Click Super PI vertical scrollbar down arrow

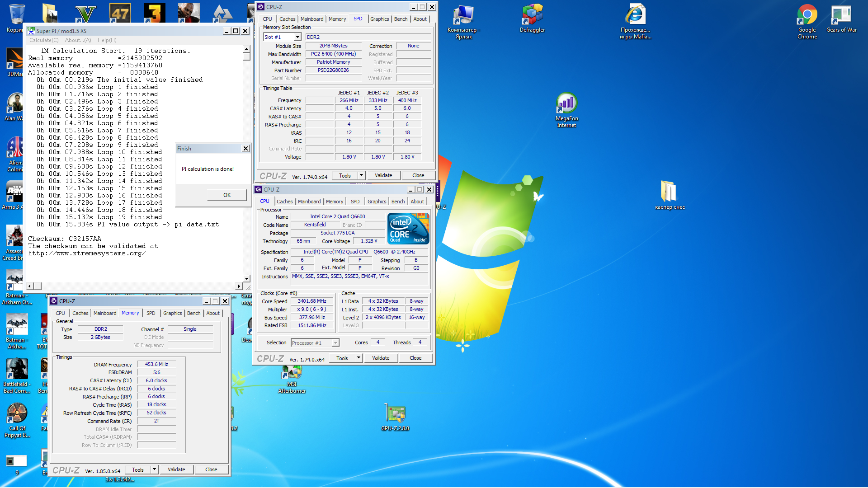click(246, 279)
